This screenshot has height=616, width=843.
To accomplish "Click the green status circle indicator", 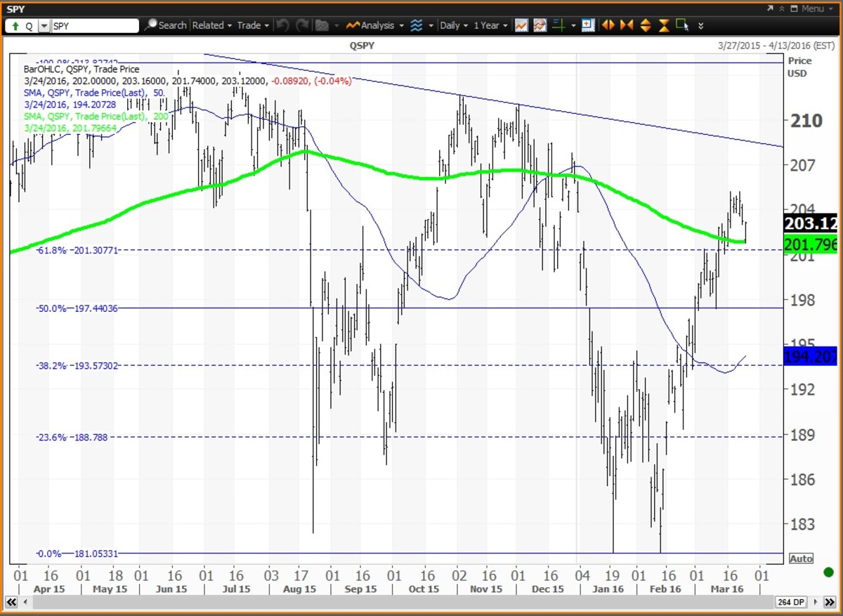I will click(828, 572).
